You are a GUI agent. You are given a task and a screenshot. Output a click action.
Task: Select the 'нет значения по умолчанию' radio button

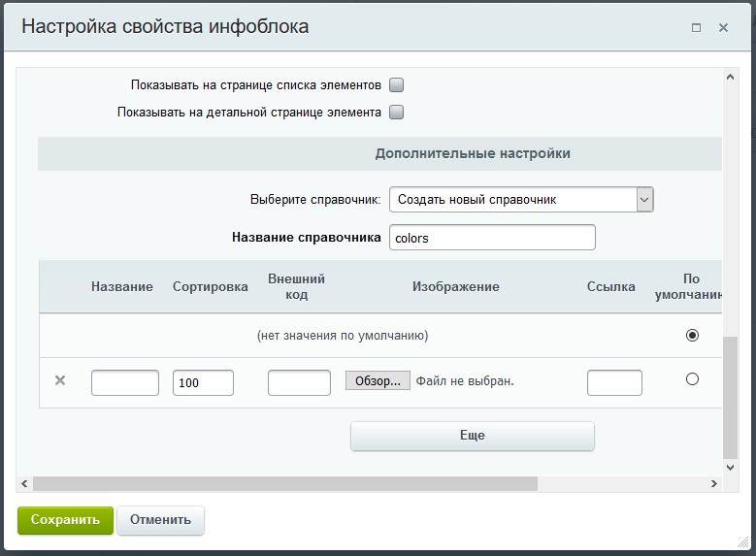pyautogui.click(x=692, y=335)
